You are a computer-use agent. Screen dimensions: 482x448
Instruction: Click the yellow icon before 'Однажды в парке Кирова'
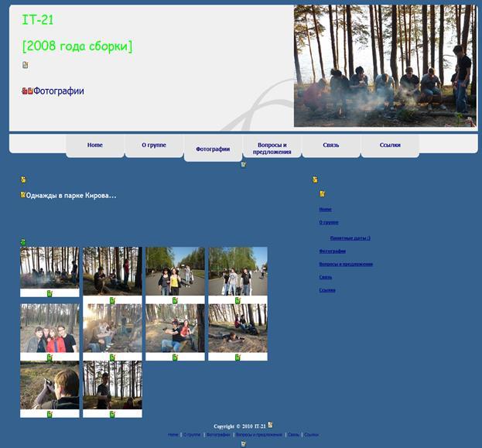click(22, 195)
